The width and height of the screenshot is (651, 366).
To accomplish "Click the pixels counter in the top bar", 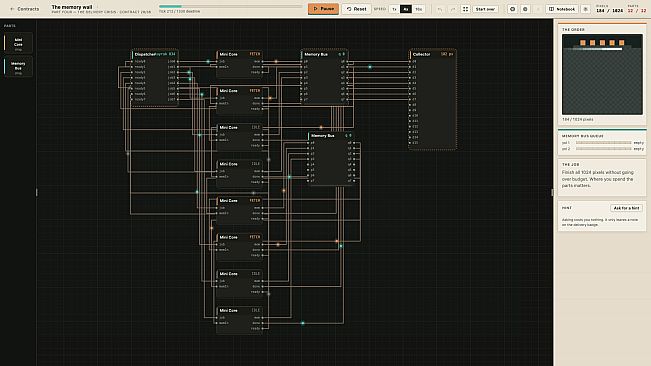I will [609, 9].
